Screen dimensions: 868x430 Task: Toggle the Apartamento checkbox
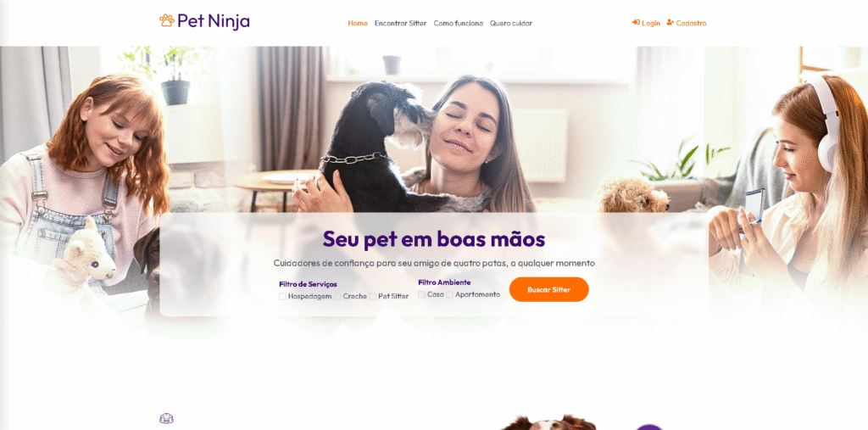(x=449, y=295)
